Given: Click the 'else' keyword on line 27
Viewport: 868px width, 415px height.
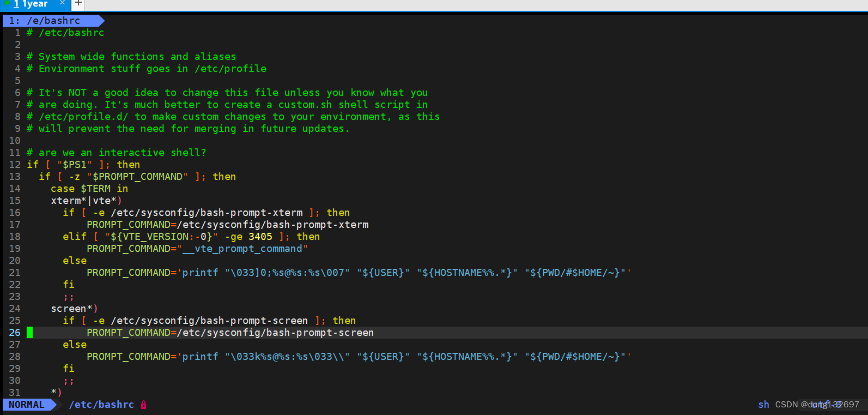Looking at the screenshot, I should coord(75,345).
